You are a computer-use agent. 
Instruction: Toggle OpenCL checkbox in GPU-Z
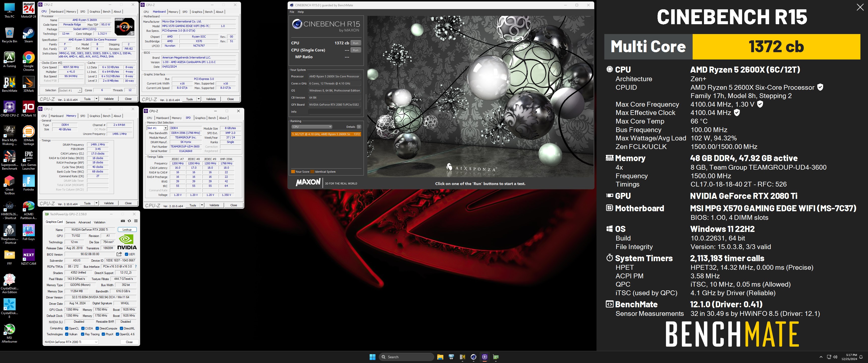67,328
